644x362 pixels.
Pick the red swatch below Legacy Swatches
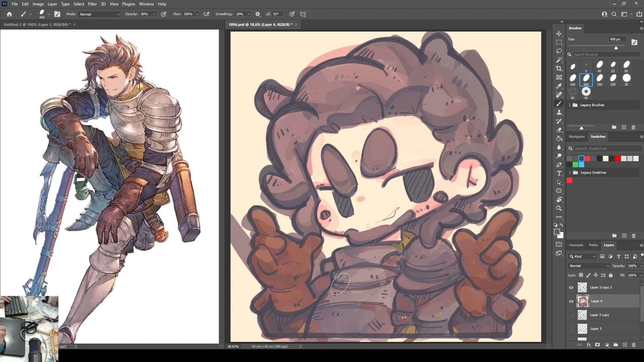[x=570, y=181]
